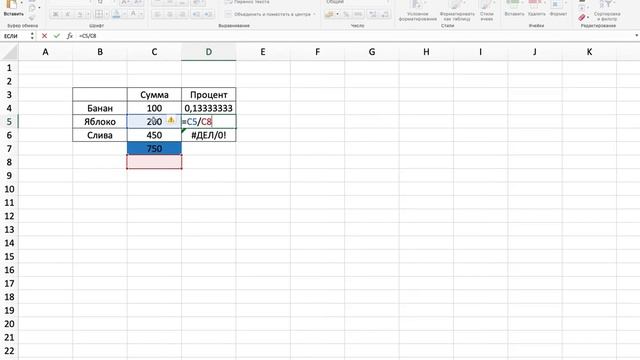Select row 5 header
This screenshot has width=640, height=360.
pyautogui.click(x=9, y=122)
